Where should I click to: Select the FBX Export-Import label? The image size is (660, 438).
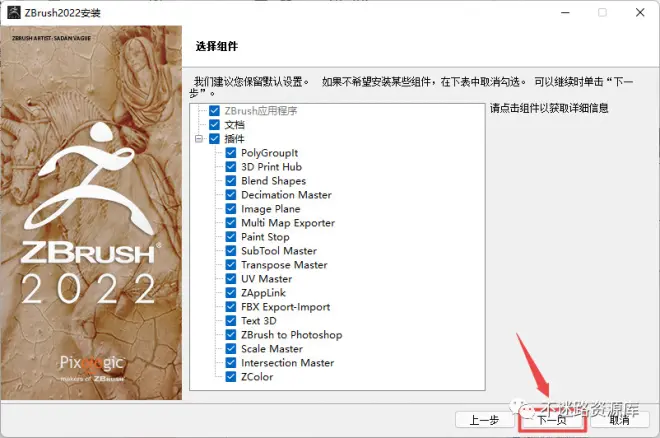(x=285, y=307)
